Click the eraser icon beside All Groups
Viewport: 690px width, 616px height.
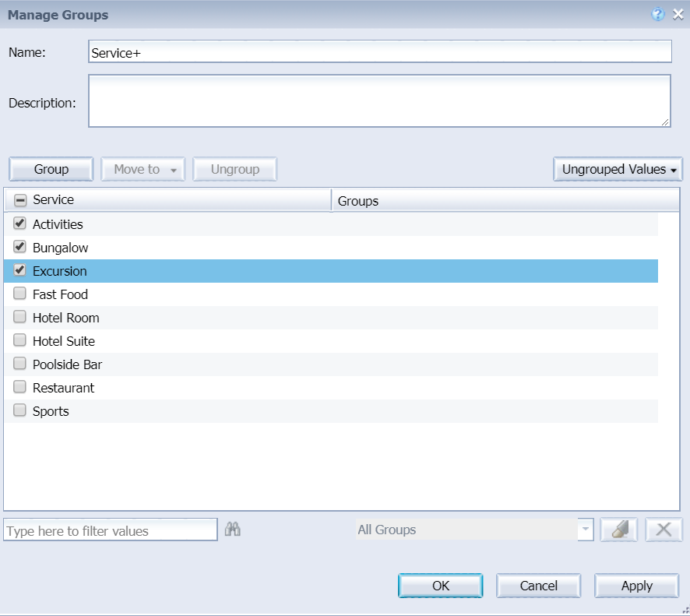tap(619, 530)
